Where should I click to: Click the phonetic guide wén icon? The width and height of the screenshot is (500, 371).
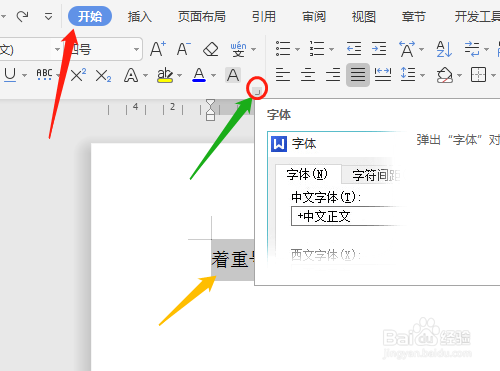[x=238, y=49]
